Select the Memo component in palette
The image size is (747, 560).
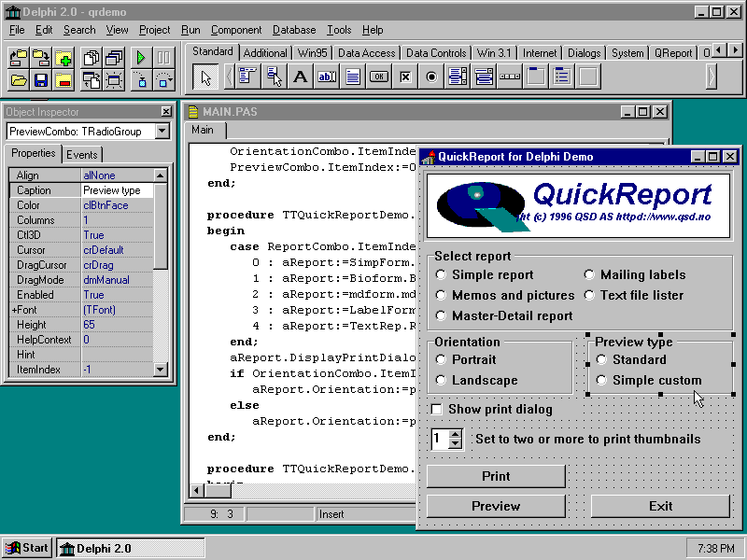(353, 77)
